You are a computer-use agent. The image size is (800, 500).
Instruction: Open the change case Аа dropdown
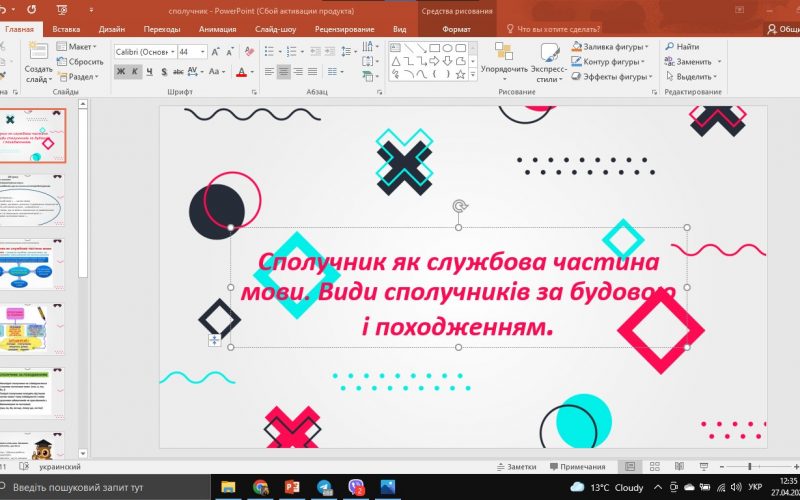tap(217, 72)
